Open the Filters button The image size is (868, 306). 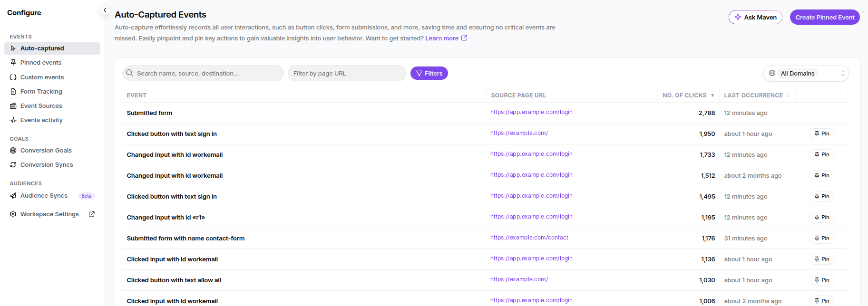(x=429, y=73)
